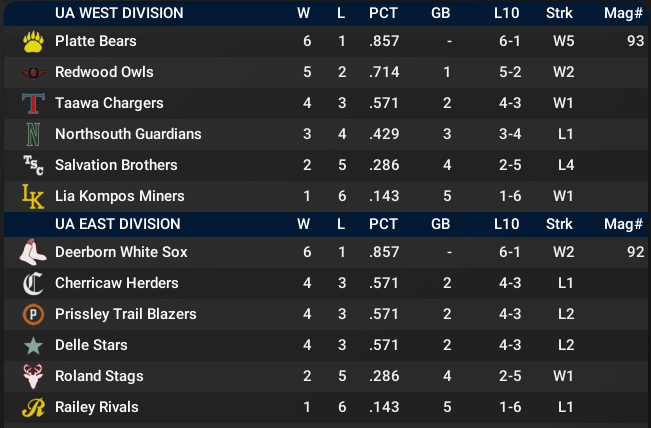Sort East Division by Strk column
Screen dimensions: 651x428
click(x=560, y=224)
